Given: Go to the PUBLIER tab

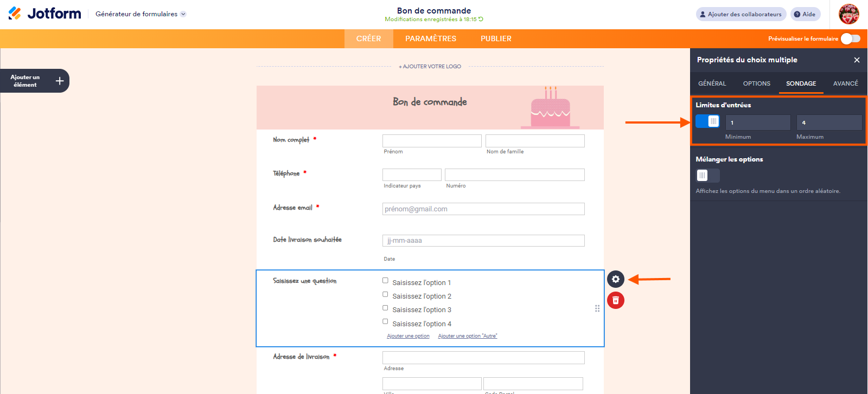Looking at the screenshot, I should tap(496, 38).
